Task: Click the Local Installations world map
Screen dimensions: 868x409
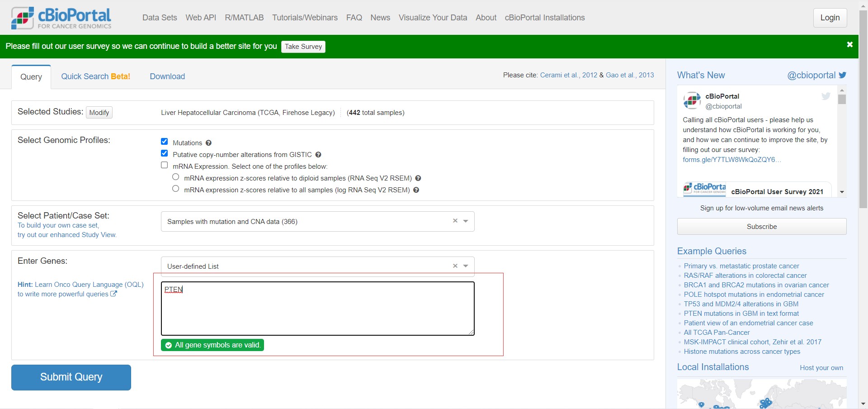Action: [762, 394]
